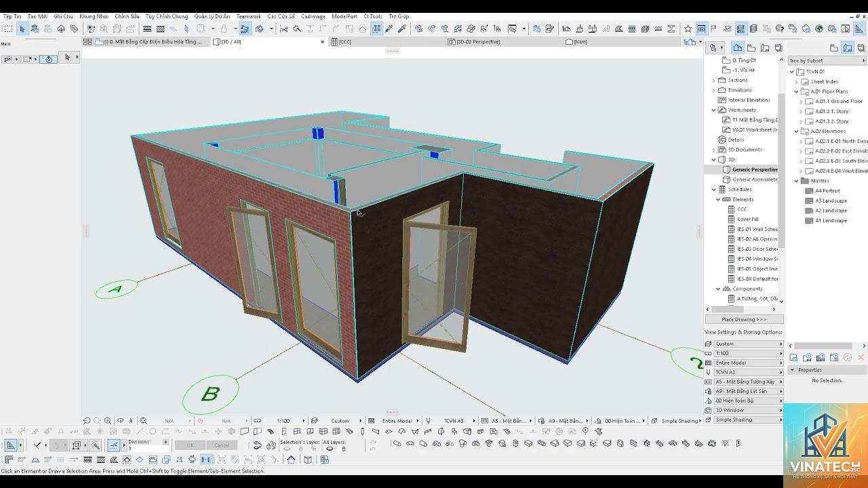Switch to the 3D-02 Perspective tab
The image size is (868, 488).
click(x=504, y=42)
